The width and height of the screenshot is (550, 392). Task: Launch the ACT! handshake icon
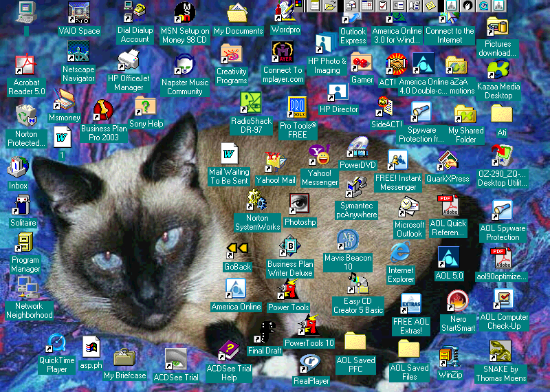396,64
